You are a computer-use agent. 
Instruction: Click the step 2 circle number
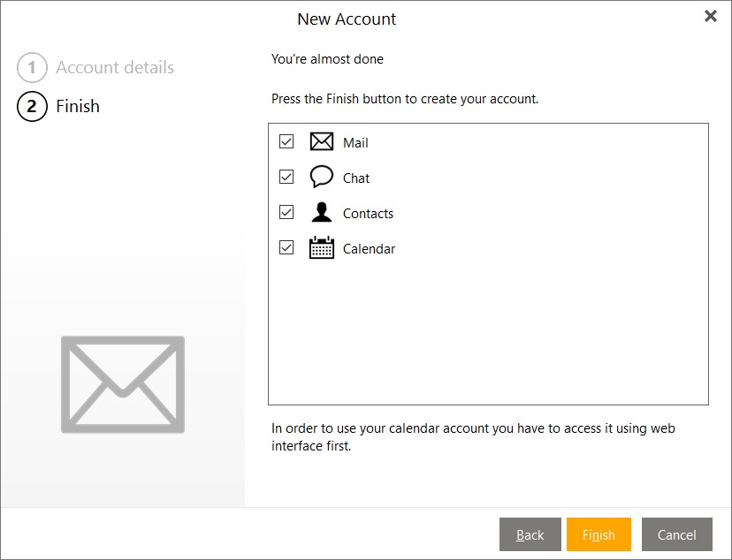(x=32, y=107)
